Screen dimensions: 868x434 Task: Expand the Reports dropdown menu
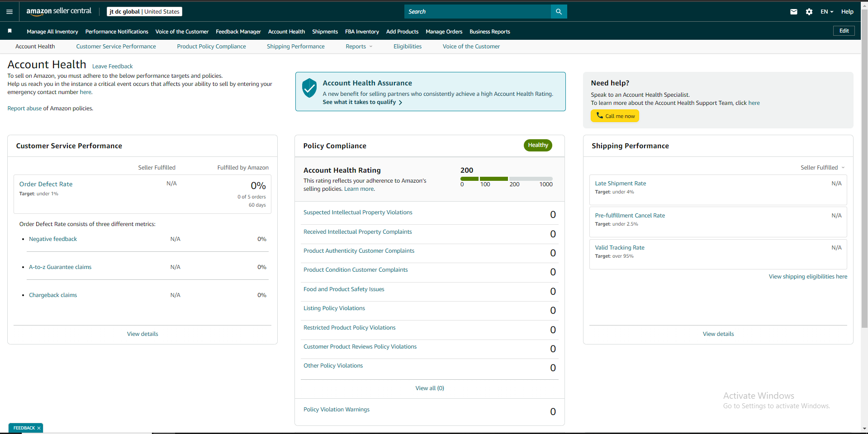click(x=359, y=47)
